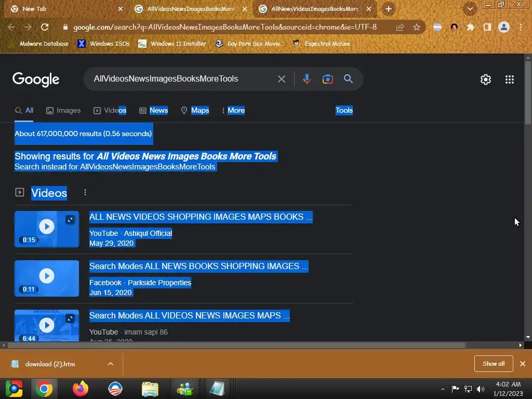Open the share this page icon in address bar
This screenshot has width=532, height=399.
(400, 27)
